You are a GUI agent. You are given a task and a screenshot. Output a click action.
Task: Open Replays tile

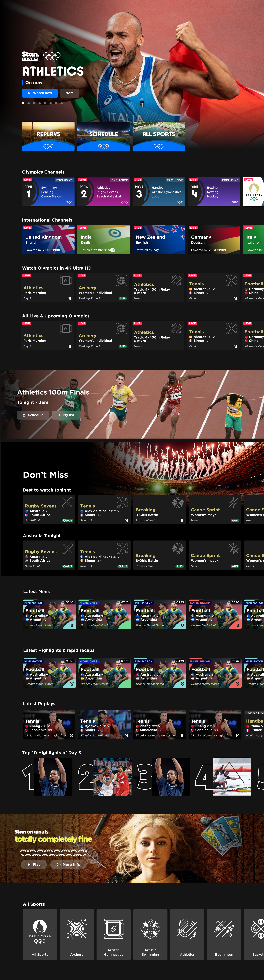(48, 136)
